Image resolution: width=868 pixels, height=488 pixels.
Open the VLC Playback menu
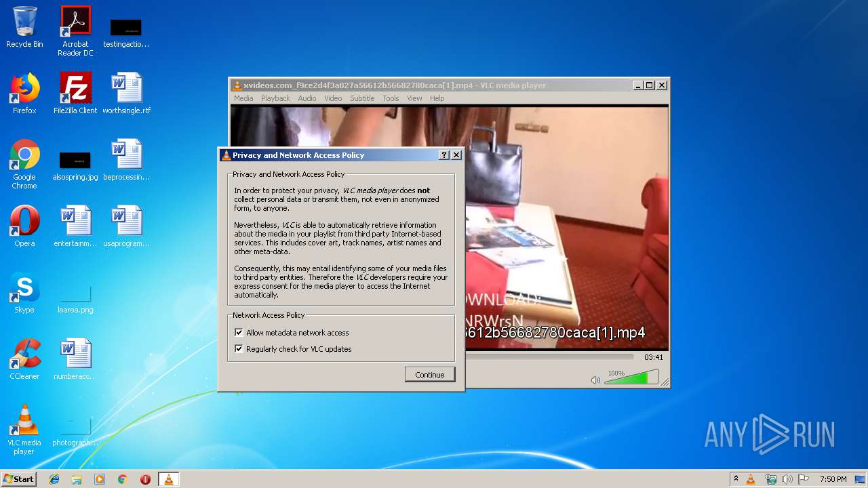(x=275, y=98)
